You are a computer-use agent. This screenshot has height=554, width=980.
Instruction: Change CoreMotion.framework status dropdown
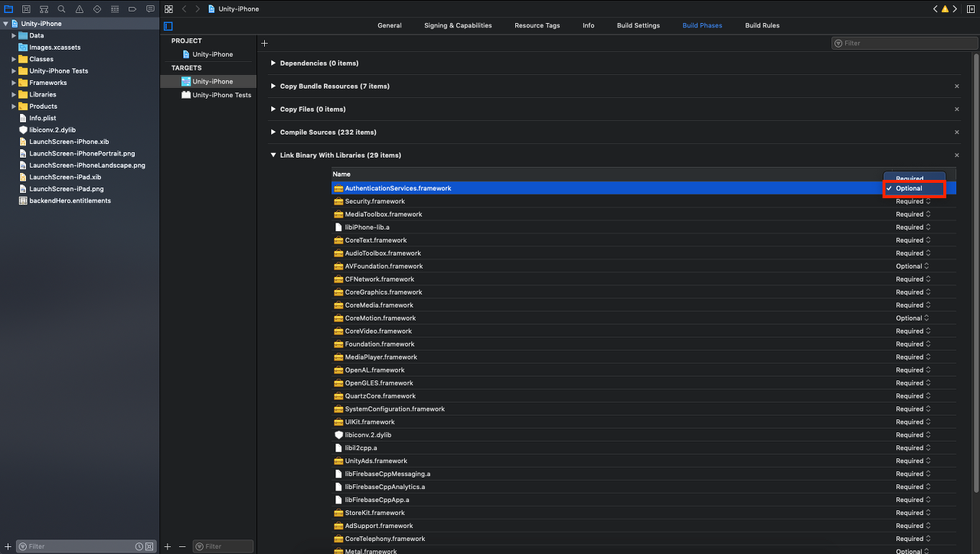click(x=913, y=318)
